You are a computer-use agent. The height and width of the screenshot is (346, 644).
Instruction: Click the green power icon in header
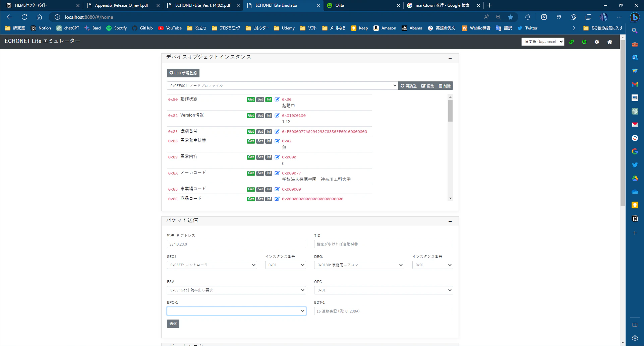(x=584, y=42)
